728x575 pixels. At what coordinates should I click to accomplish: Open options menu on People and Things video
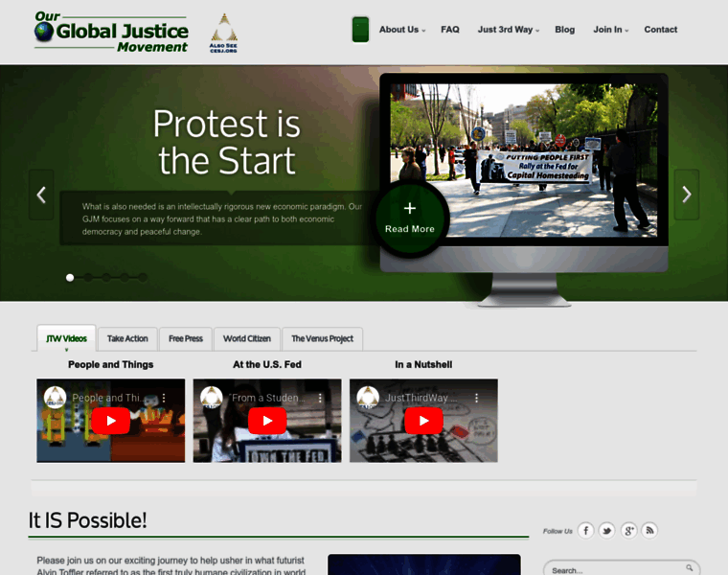tap(164, 398)
